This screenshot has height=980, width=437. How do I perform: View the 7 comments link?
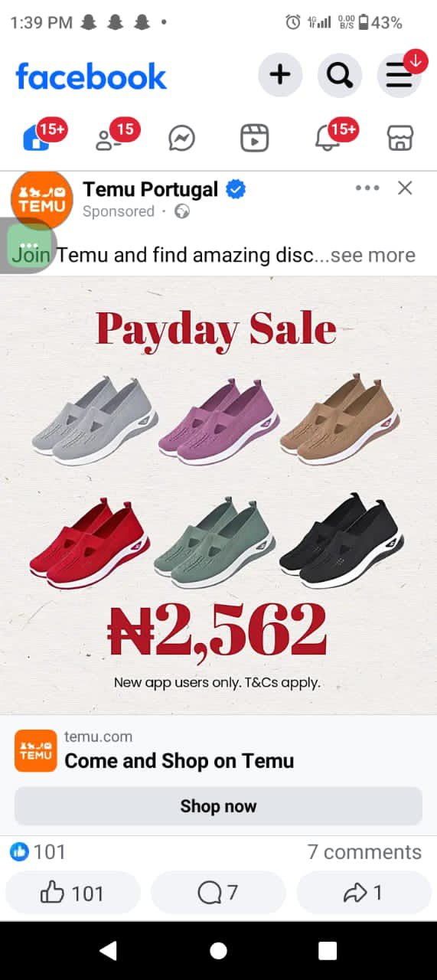tap(364, 852)
